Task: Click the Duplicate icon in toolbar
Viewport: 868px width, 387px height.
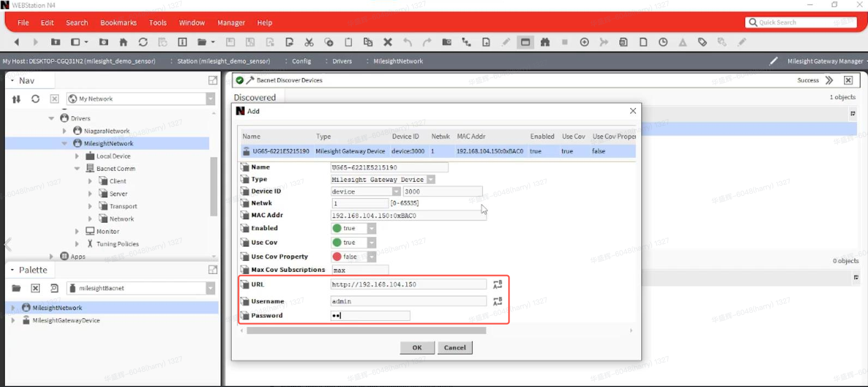Action: (x=368, y=42)
